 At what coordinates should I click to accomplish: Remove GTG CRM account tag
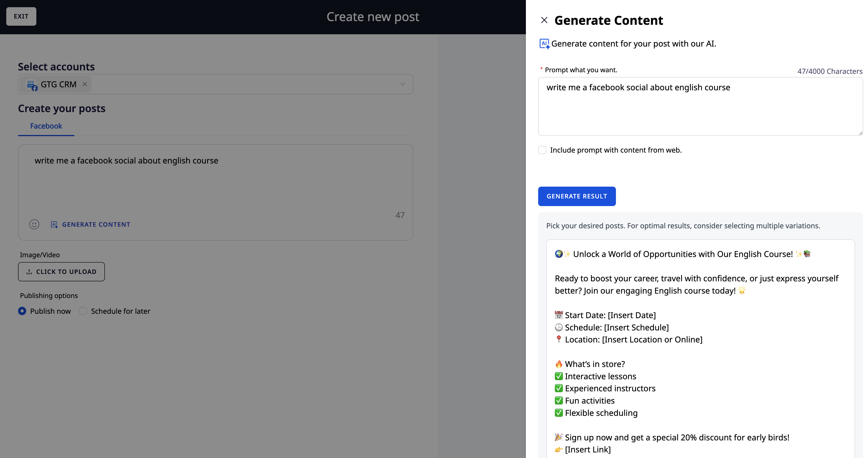(85, 84)
